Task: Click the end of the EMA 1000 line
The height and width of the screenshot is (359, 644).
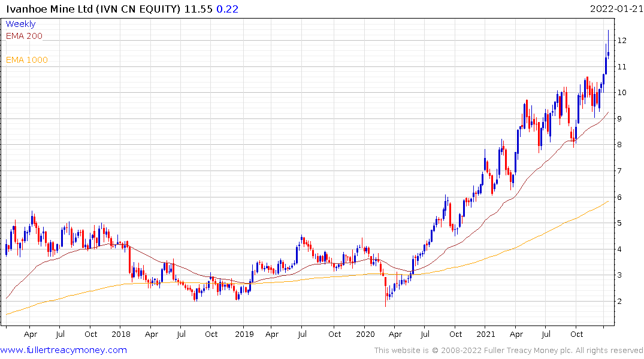Action: [x=608, y=202]
